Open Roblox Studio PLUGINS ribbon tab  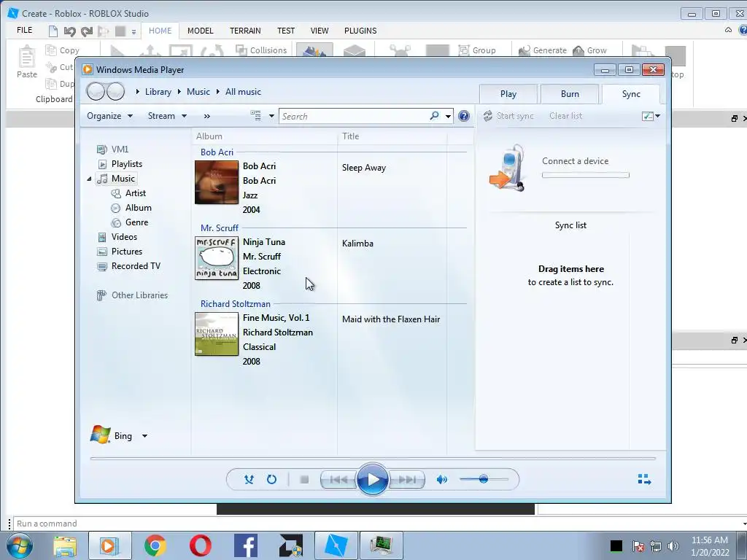tap(360, 31)
